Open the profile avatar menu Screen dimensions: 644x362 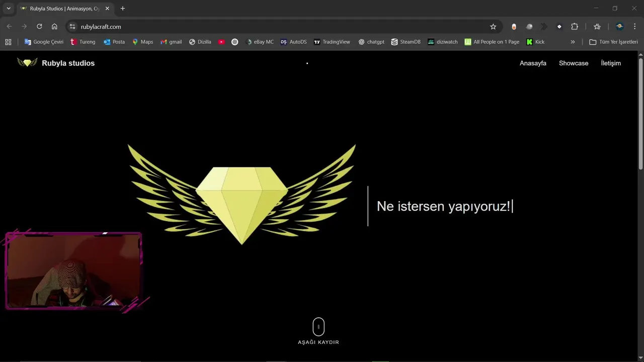(620, 27)
